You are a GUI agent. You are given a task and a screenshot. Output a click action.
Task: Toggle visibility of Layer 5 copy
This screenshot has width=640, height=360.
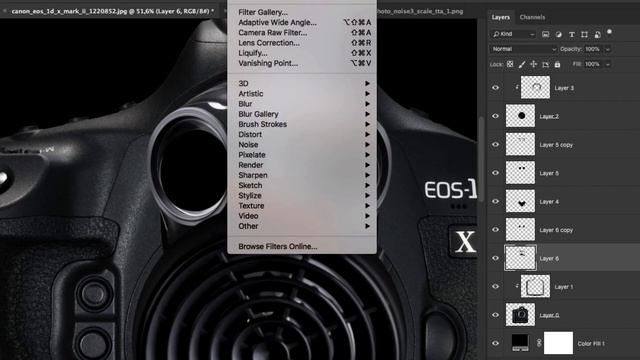[496, 144]
